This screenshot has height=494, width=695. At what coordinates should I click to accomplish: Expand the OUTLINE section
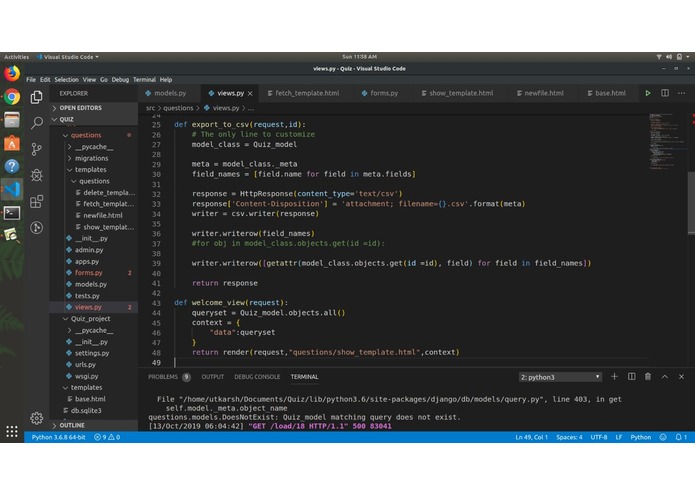pos(94,425)
